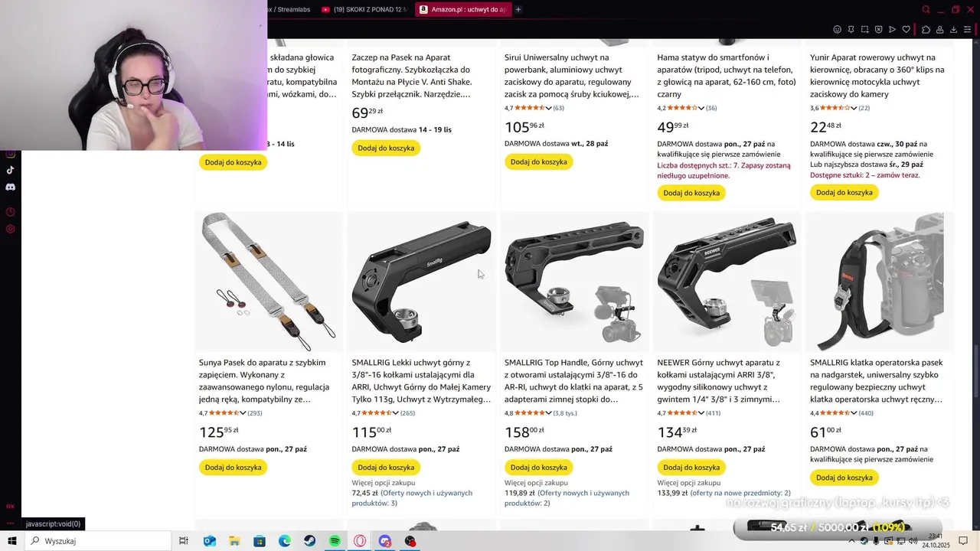Add SMALLRIG Lekki uchwyt to cart
The height and width of the screenshot is (551, 980).
coord(386,468)
